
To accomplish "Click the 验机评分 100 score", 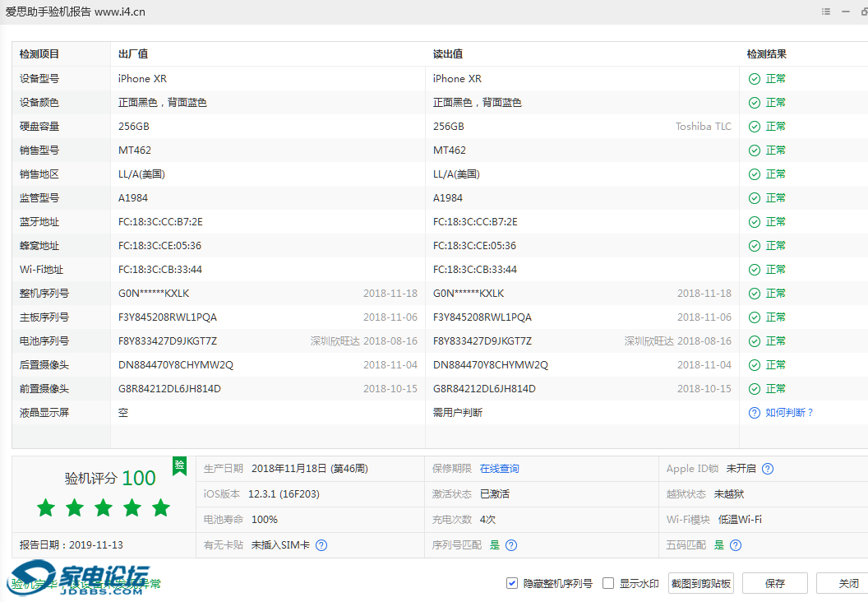I will [110, 478].
